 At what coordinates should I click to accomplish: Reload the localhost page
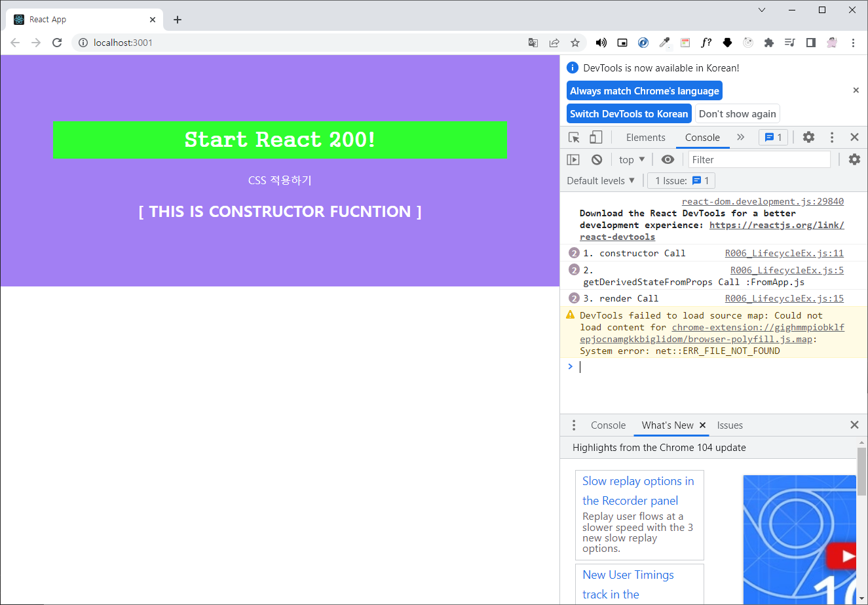pyautogui.click(x=57, y=43)
